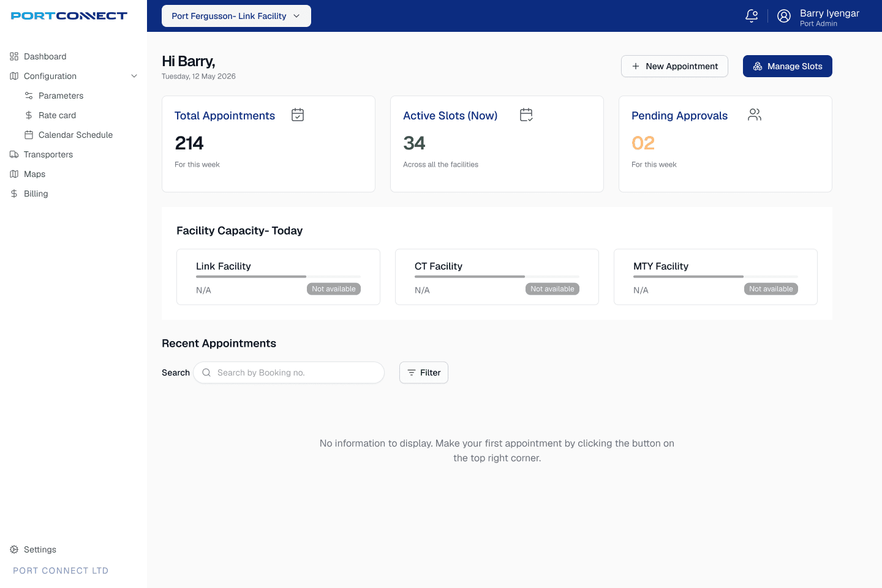Click the Barry Iyengar account name
The image size is (882, 588).
pyautogui.click(x=829, y=13)
